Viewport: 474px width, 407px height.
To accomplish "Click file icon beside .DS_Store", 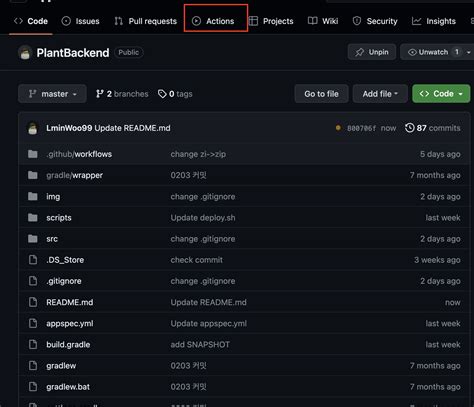I will click(33, 260).
